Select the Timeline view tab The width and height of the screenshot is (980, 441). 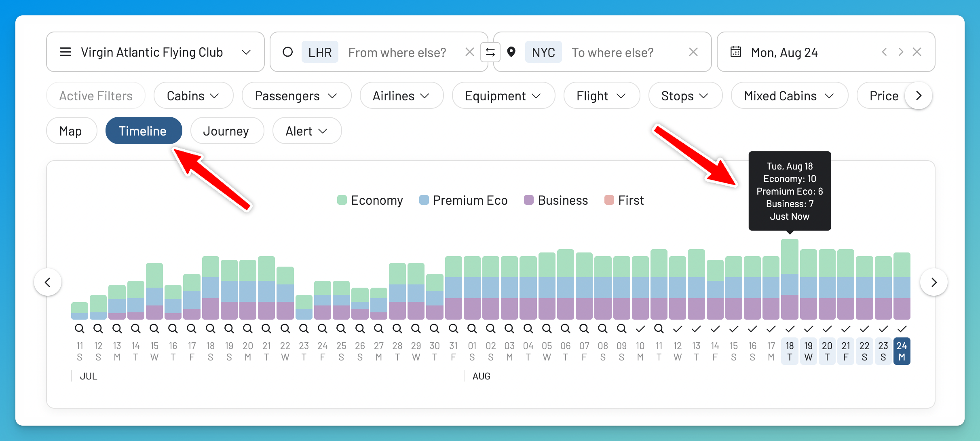[x=144, y=131]
